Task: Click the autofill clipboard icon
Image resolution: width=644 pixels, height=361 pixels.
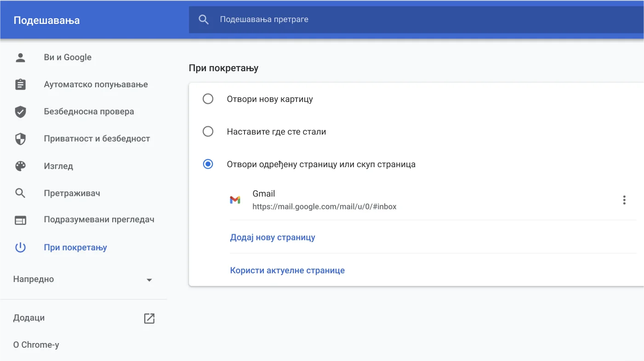Action: (20, 84)
